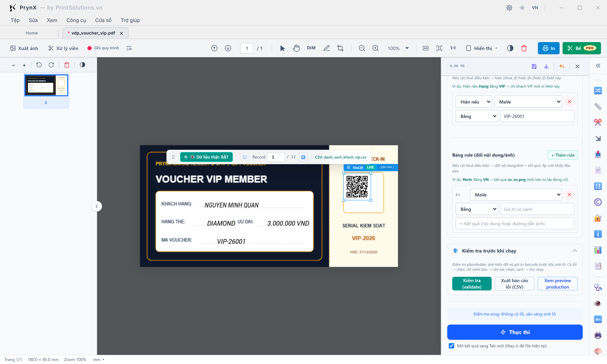Open the shuffle icon in right sidebar
607x364 pixels.
click(x=598, y=90)
